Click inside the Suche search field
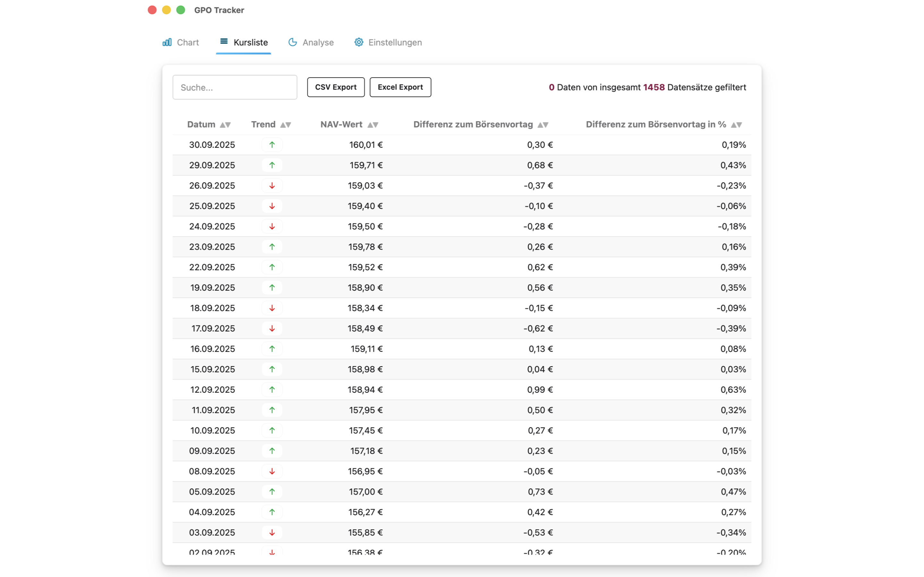Image resolution: width=924 pixels, height=577 pixels. pyautogui.click(x=235, y=87)
